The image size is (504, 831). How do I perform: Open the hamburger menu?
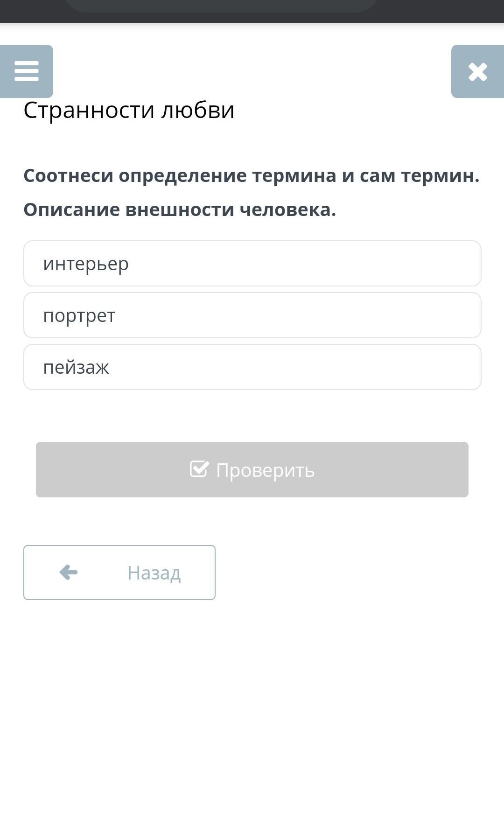tap(27, 71)
